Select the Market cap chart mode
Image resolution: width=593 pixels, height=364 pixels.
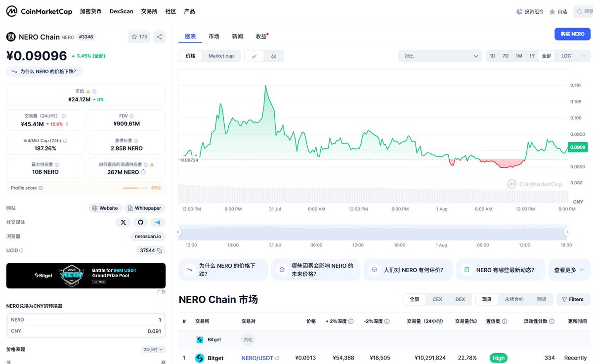tap(221, 56)
